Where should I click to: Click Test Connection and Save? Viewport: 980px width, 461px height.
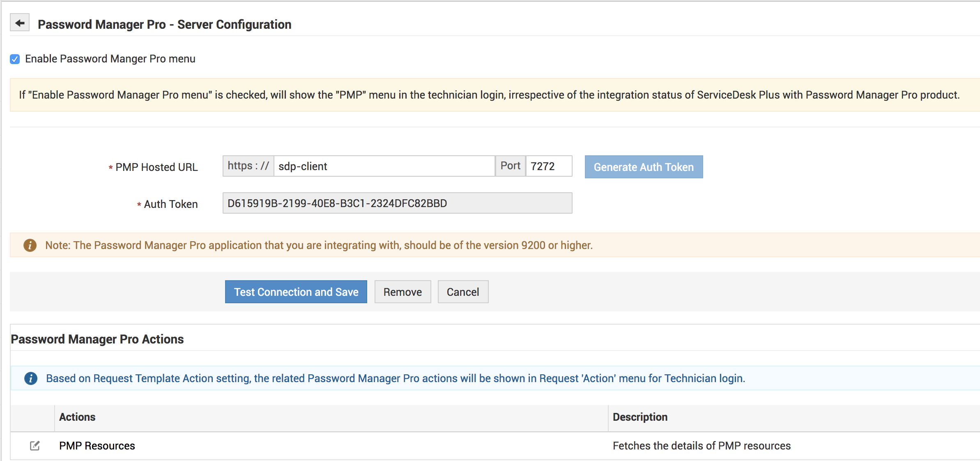pyautogui.click(x=296, y=292)
